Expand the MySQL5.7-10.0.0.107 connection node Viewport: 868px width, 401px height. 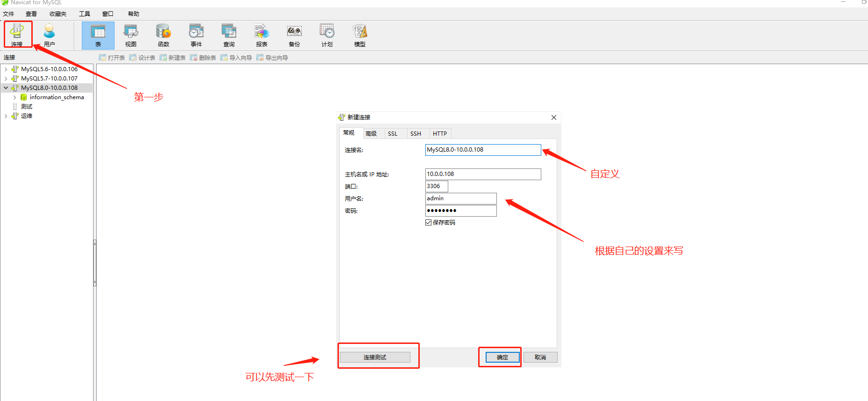pos(6,78)
